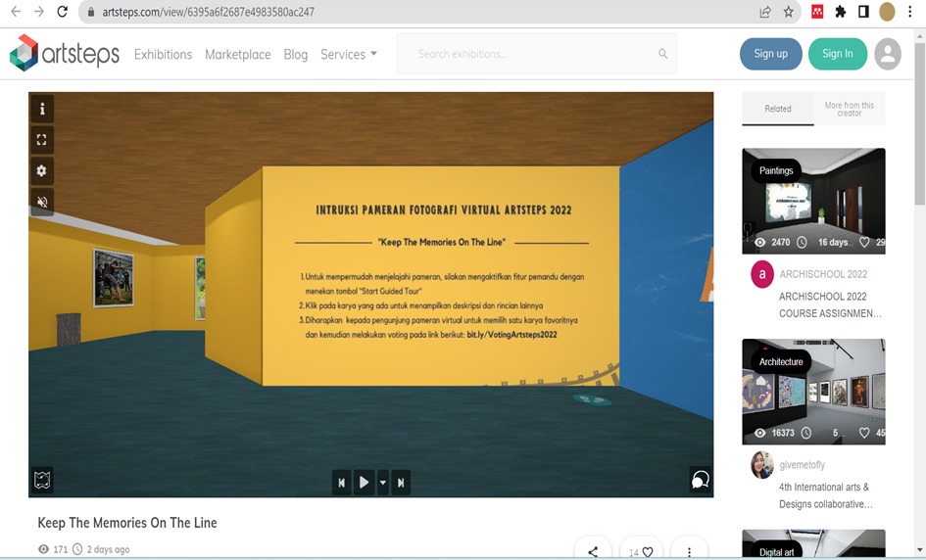Open the ARCHISCHOOL 2022 exhibition thumbnail

pos(813,201)
